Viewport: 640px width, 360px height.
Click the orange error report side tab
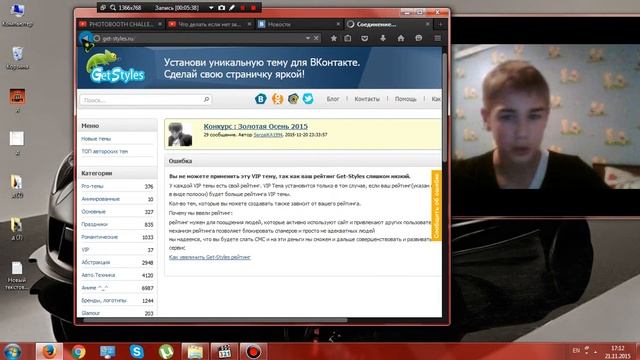(x=436, y=206)
